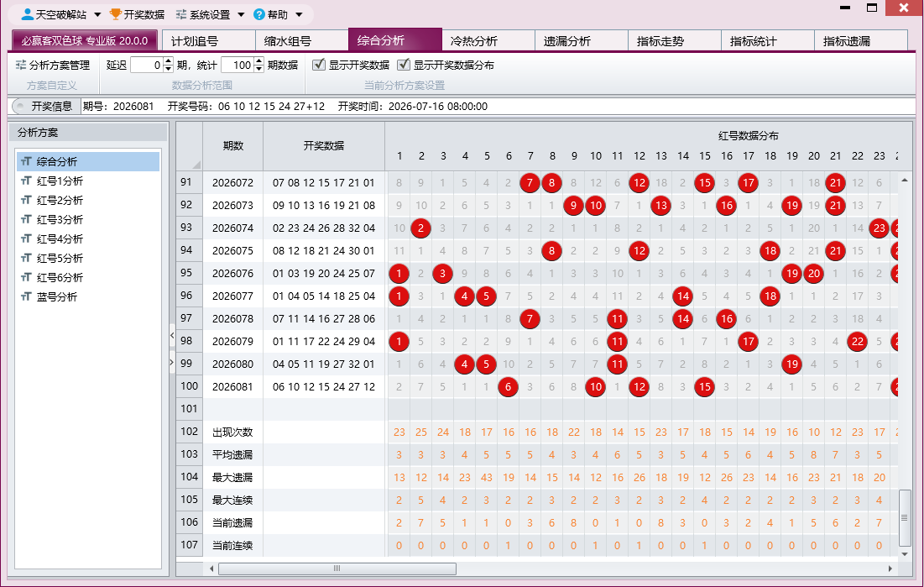The image size is (924, 587).
Task: Increase the 统计 period count spinner
Action: pyautogui.click(x=258, y=61)
